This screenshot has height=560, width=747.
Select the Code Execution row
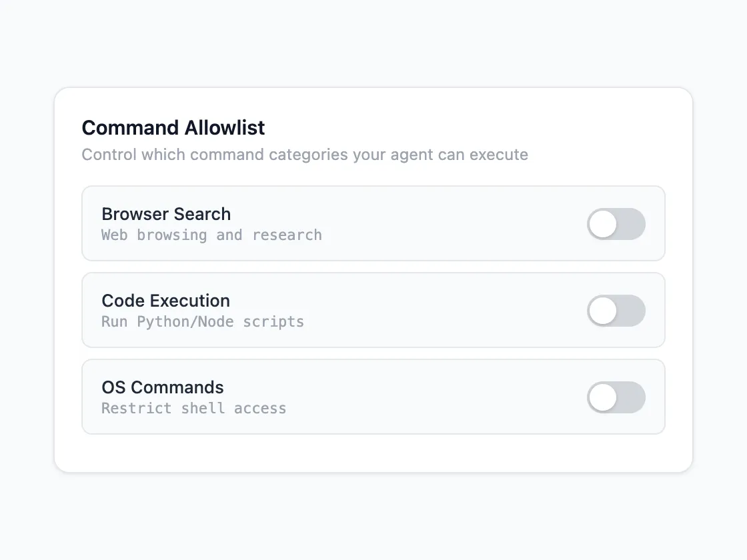click(x=373, y=310)
